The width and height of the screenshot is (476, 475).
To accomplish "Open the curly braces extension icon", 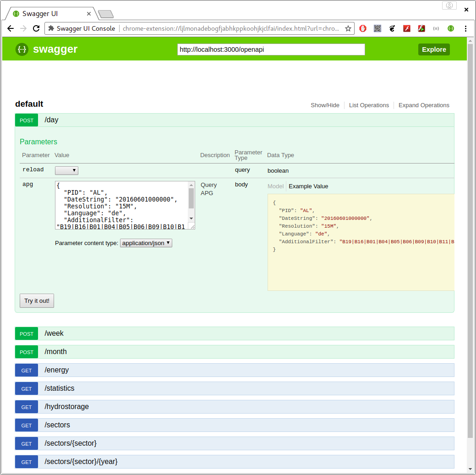I will pyautogui.click(x=436, y=28).
